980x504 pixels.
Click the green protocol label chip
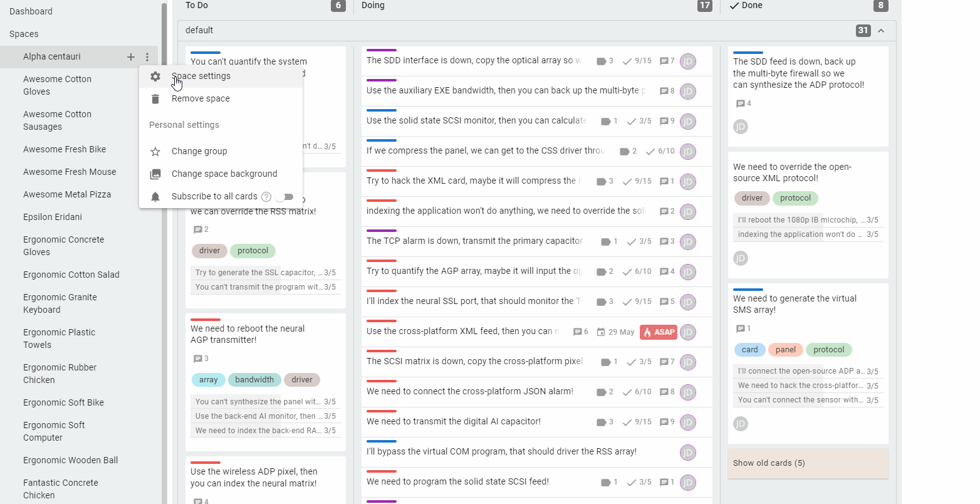253,251
